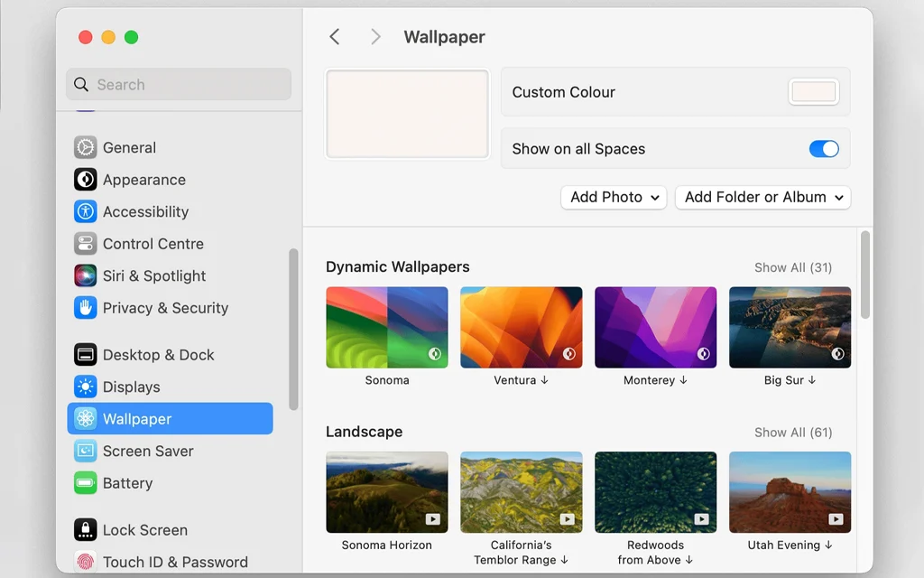Click the Privacy & Security hand icon

(x=86, y=307)
